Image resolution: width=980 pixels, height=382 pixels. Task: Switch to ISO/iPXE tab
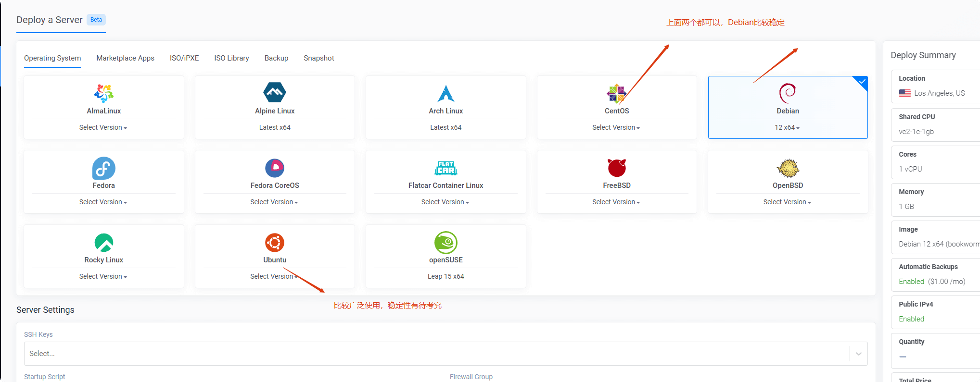[x=184, y=58]
